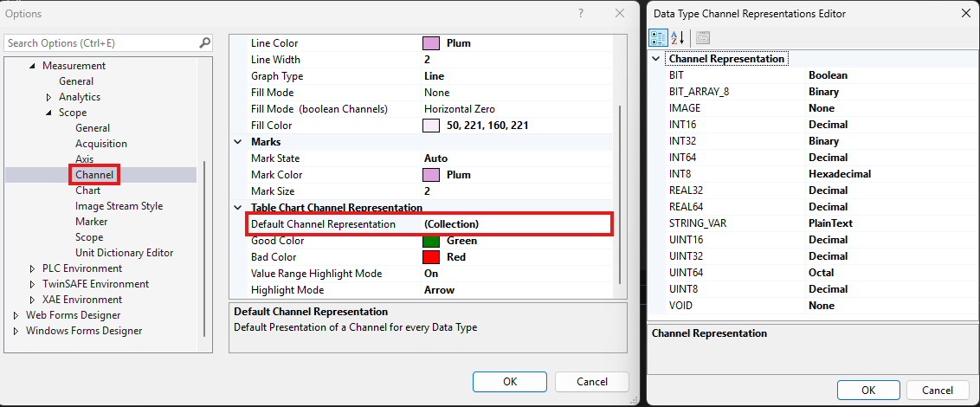Viewport: 980px width, 407px height.
Task: Collapse the Marks property section
Action: tap(238, 142)
